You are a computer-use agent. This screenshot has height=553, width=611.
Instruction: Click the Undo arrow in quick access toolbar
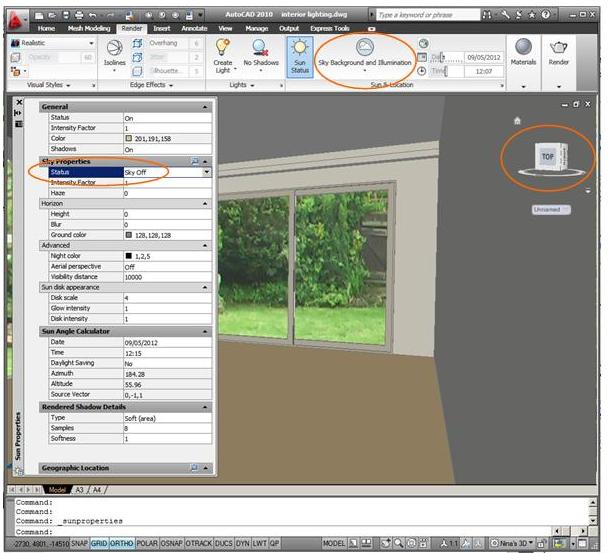(x=93, y=15)
